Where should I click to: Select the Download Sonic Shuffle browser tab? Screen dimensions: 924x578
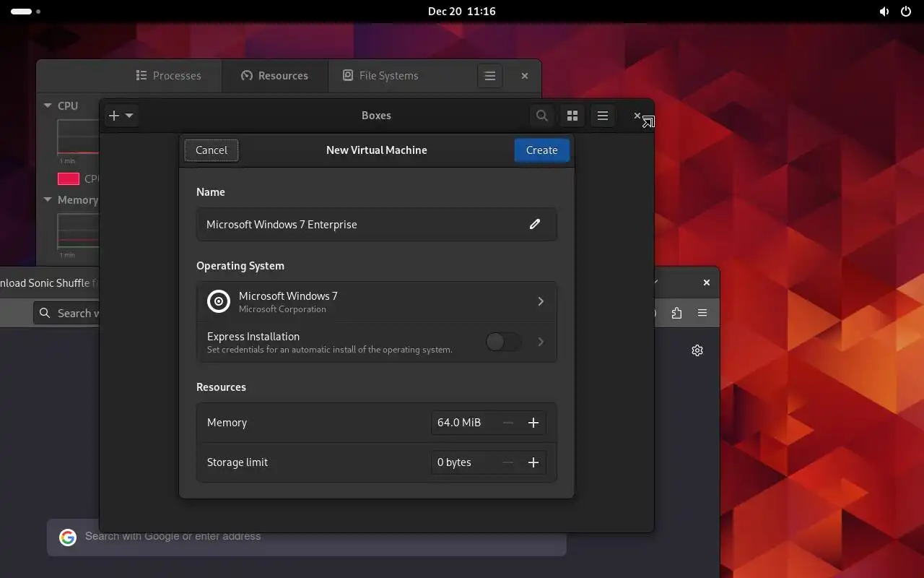click(x=48, y=283)
